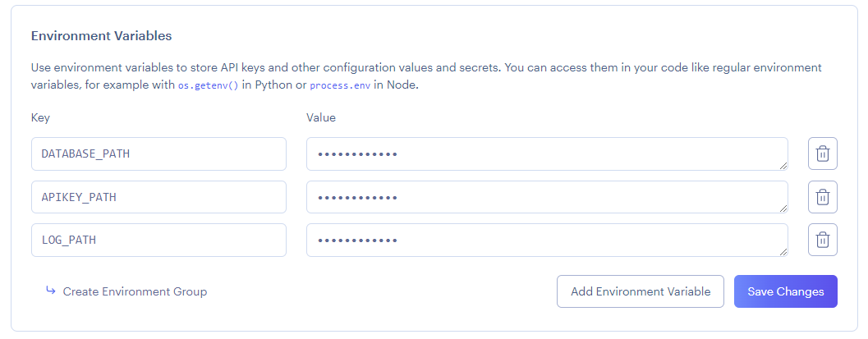Click the Value column label
Image resolution: width=868 pixels, height=339 pixels.
(x=321, y=117)
